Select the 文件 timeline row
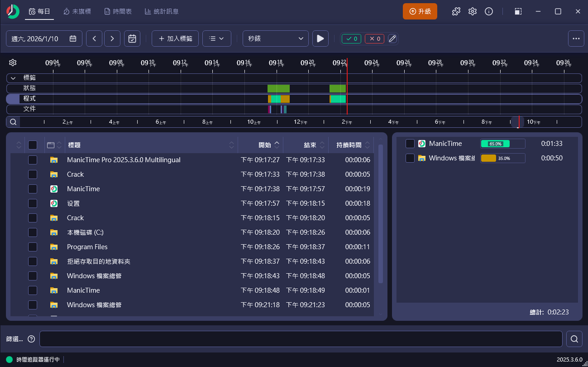 coord(294,109)
